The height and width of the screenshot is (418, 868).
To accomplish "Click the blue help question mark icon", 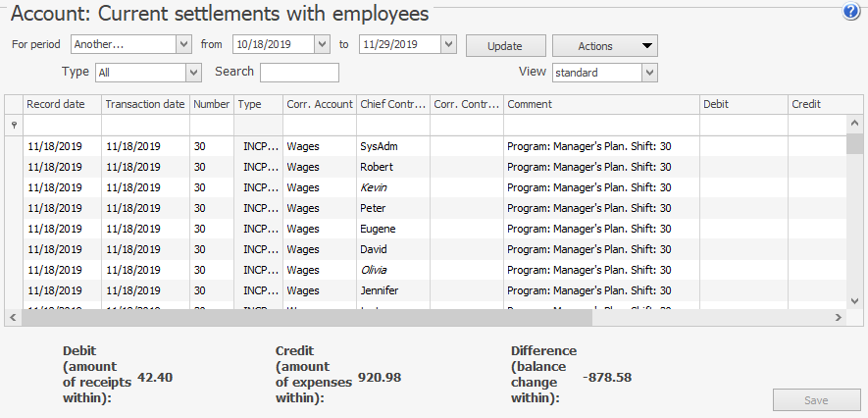I will point(850,12).
